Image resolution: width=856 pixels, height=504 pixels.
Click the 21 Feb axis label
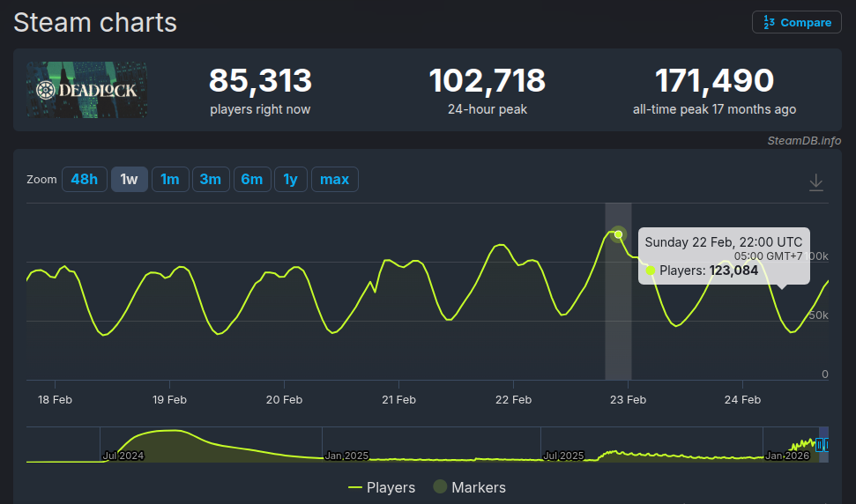click(398, 400)
